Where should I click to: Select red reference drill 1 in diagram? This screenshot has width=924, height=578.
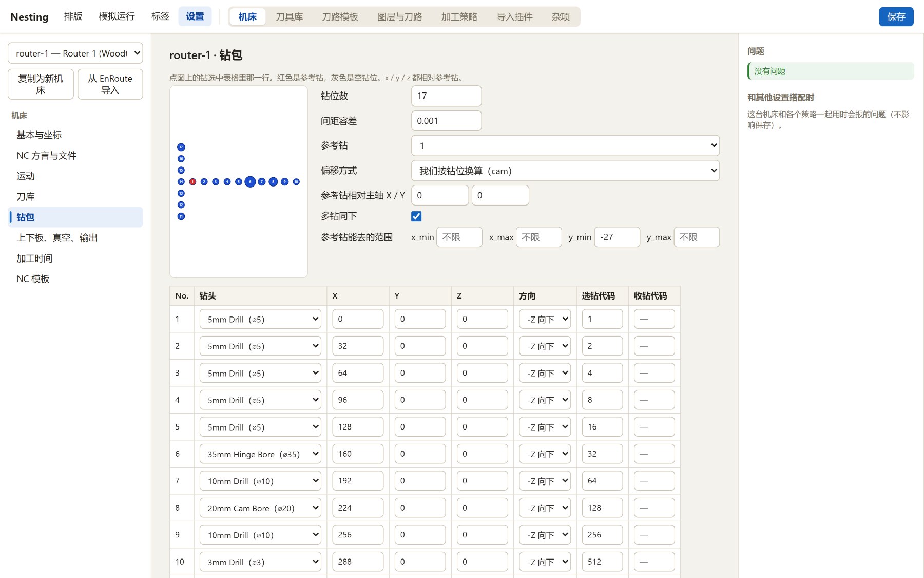tap(192, 182)
